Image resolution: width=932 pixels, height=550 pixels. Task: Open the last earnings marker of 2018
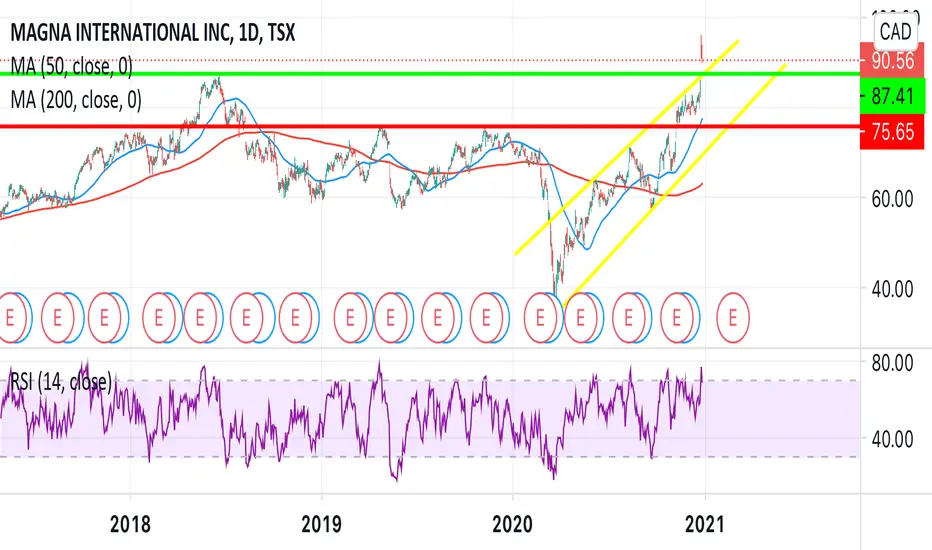click(295, 318)
